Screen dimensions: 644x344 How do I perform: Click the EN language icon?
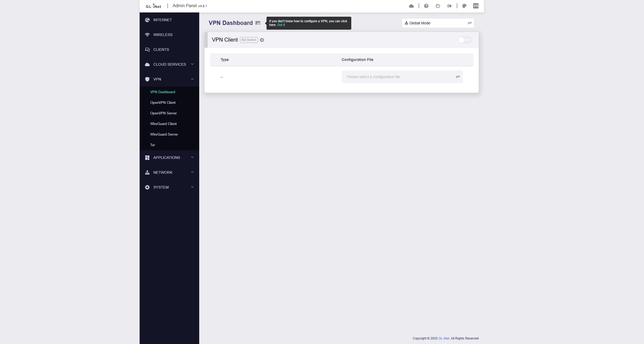[476, 6]
